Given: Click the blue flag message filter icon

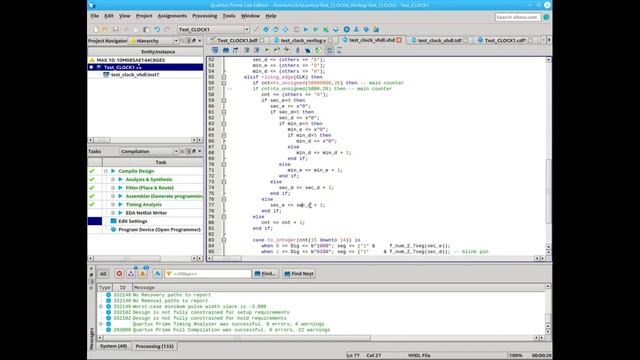Looking at the screenshot, I should tap(157, 273).
